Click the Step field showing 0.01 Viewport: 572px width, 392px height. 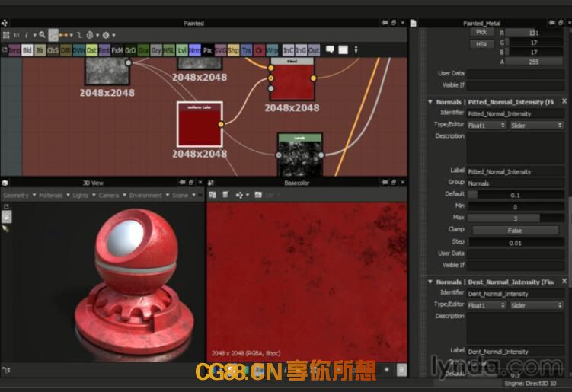[516, 243]
